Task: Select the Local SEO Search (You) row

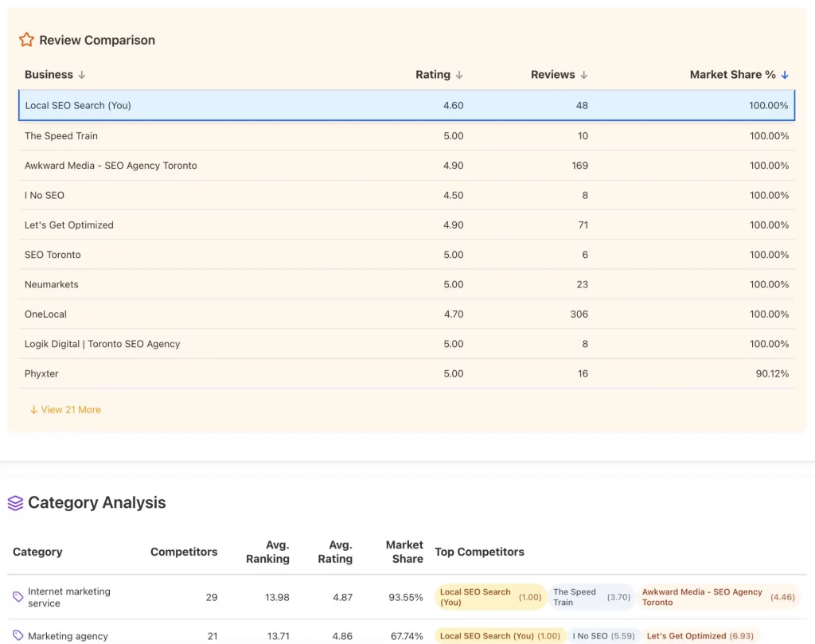Action: point(407,106)
